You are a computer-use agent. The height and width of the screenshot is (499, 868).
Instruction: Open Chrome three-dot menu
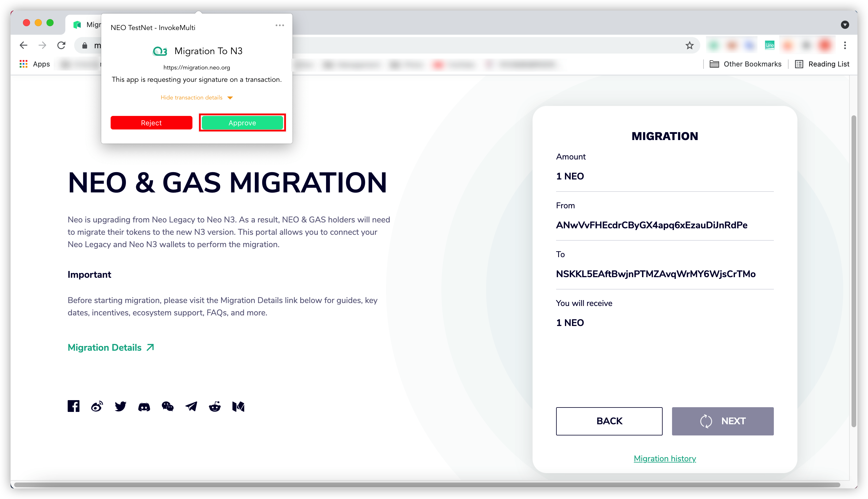point(845,45)
